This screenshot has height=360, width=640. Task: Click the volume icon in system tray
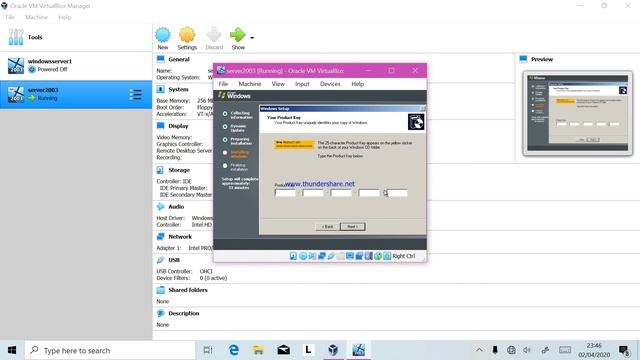pyautogui.click(x=527, y=350)
